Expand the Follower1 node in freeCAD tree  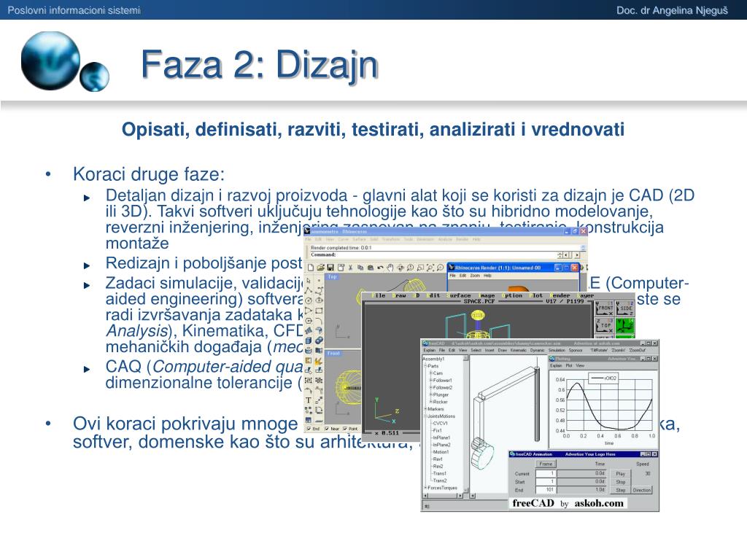[430, 380]
